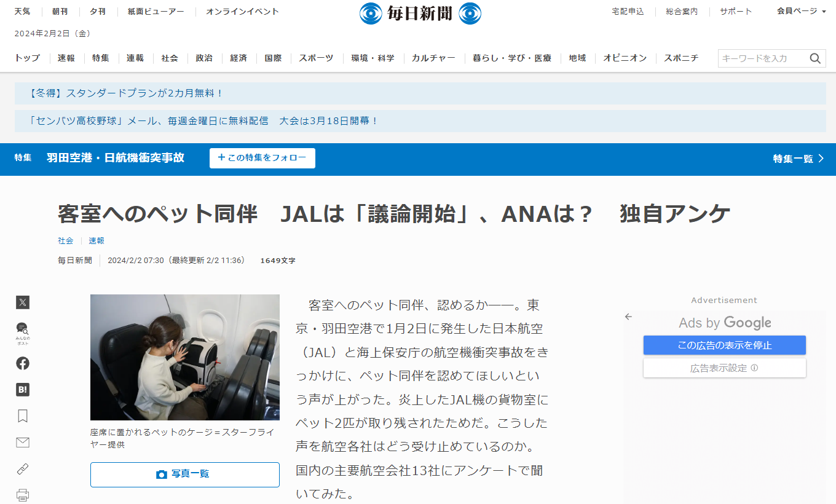Send article by email icon
Viewport: 836px width, 504px height.
click(x=23, y=443)
